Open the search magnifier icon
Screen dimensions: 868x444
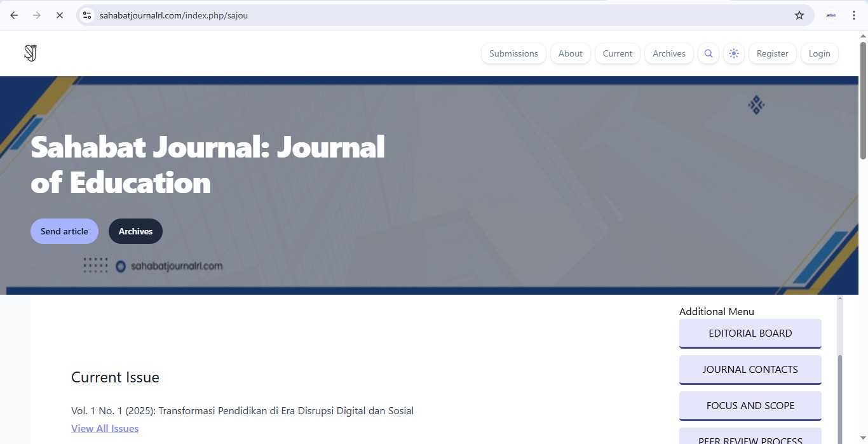[708, 53]
